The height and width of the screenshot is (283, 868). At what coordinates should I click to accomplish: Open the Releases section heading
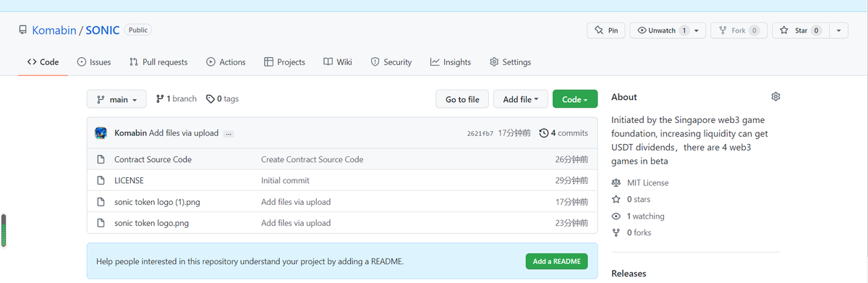tap(629, 274)
